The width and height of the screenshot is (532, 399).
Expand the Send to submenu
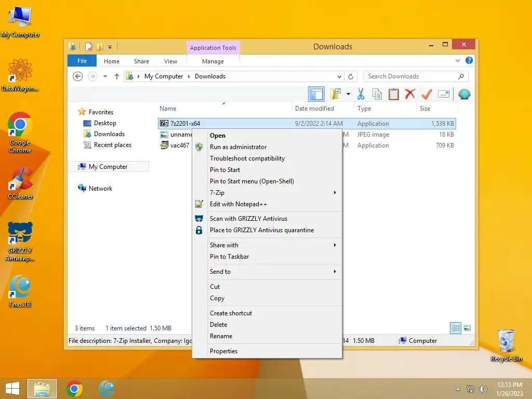pyautogui.click(x=268, y=271)
